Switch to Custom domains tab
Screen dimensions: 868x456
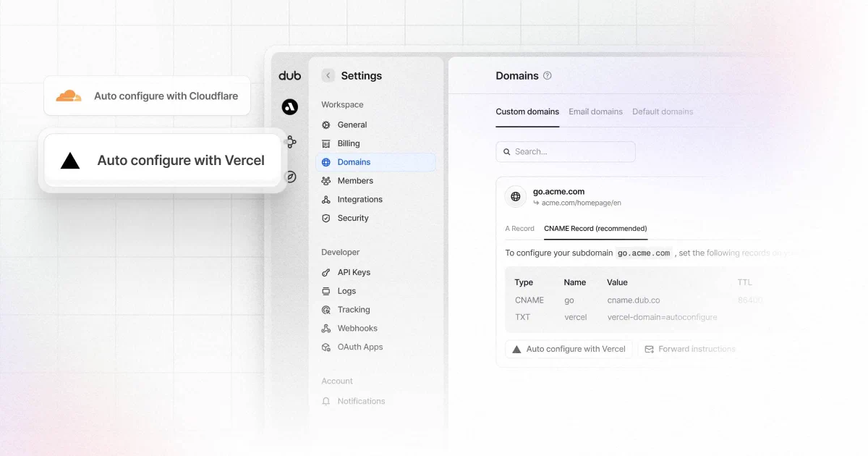(x=527, y=112)
